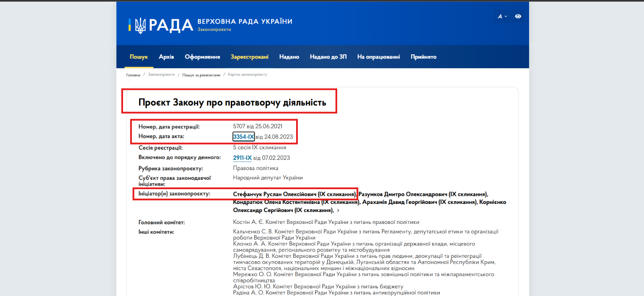Click the Радіна А. О. anticorruption committee entry

point(337,293)
